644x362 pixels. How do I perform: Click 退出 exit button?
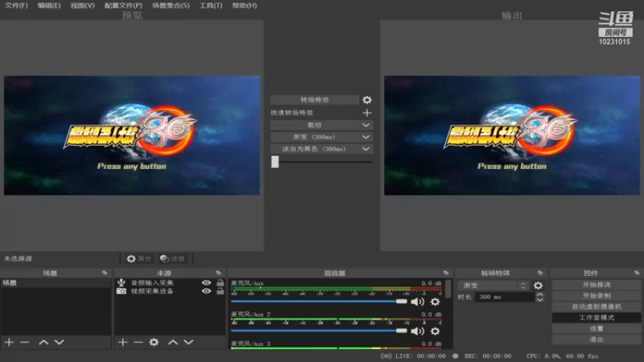click(x=597, y=339)
